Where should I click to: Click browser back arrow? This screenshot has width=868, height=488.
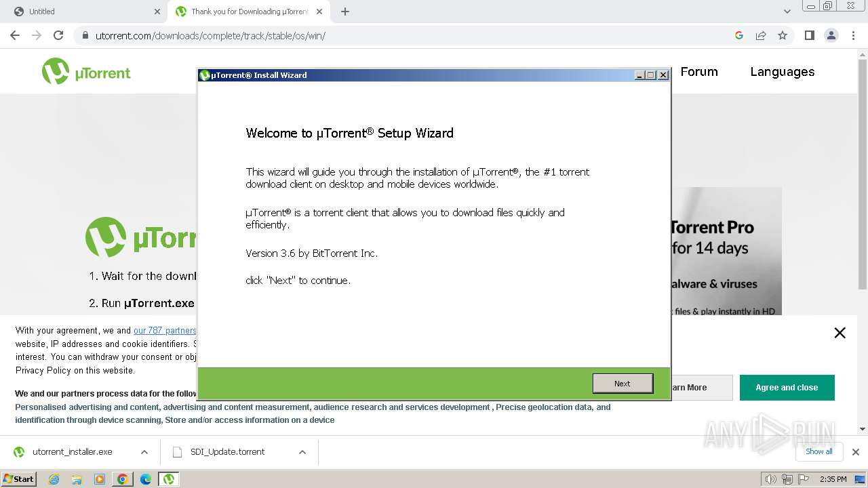tap(15, 35)
